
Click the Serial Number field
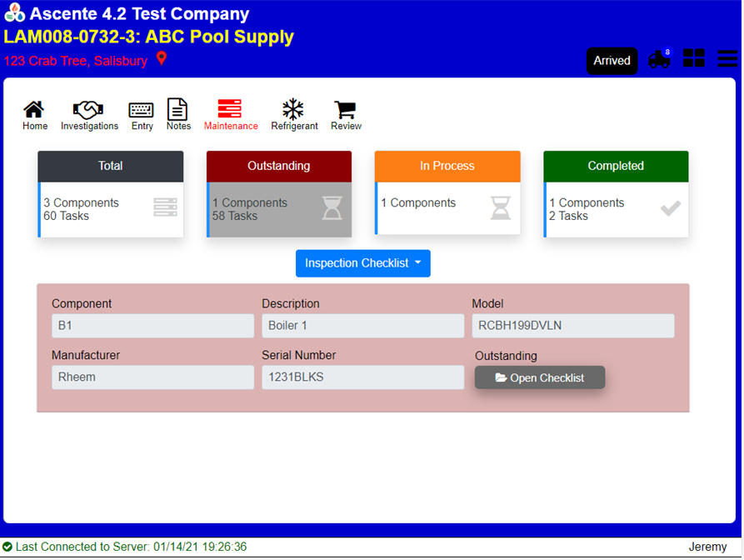point(362,377)
